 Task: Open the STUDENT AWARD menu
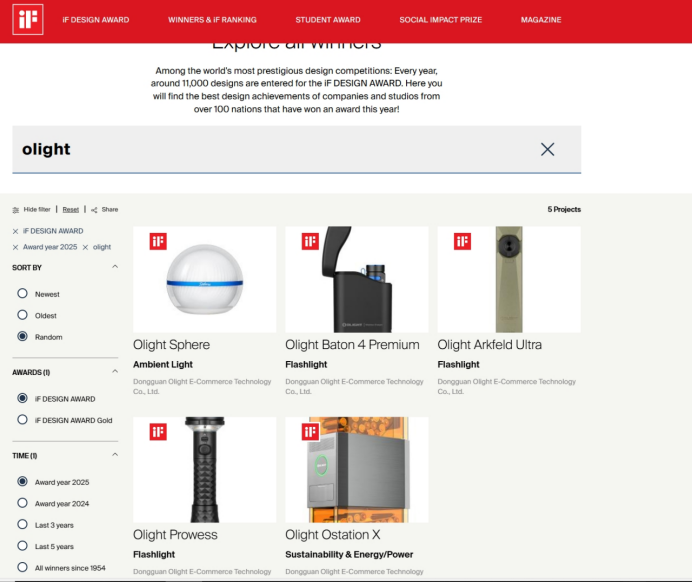click(x=327, y=20)
